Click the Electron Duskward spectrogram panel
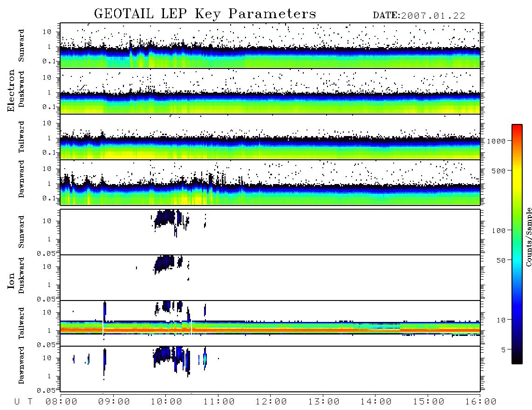Image resolution: width=532 pixels, height=410 pixels. [x=270, y=91]
